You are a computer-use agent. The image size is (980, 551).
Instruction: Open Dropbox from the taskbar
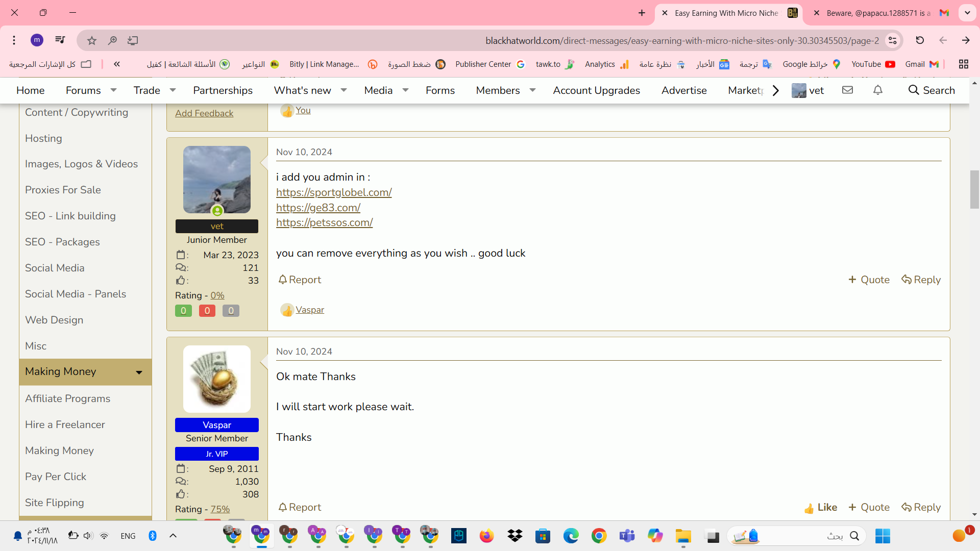coord(515,536)
